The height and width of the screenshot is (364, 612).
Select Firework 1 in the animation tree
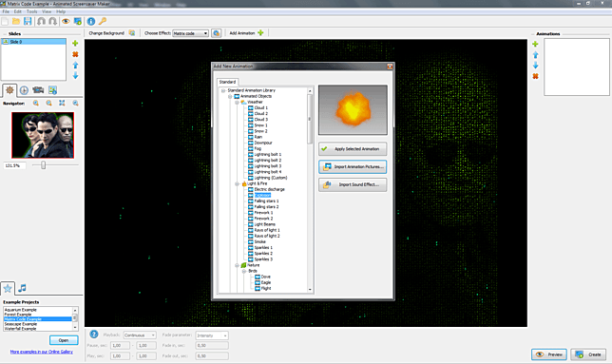pos(263,213)
